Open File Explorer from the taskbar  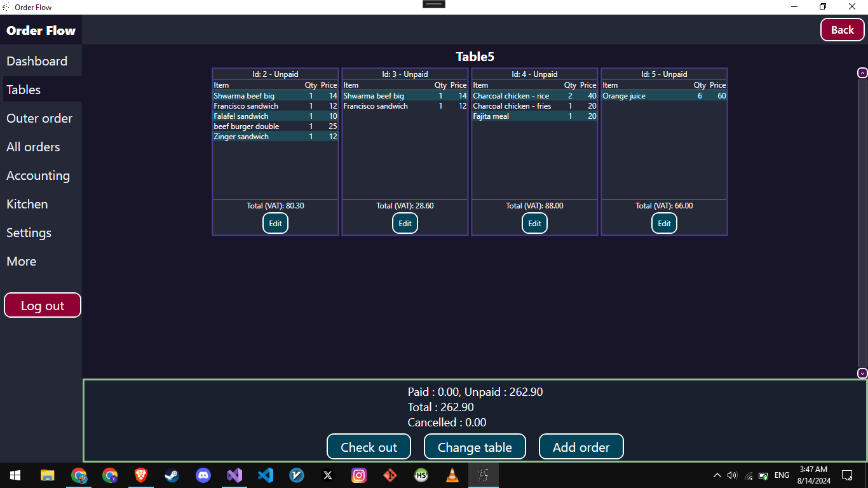pos(48,475)
